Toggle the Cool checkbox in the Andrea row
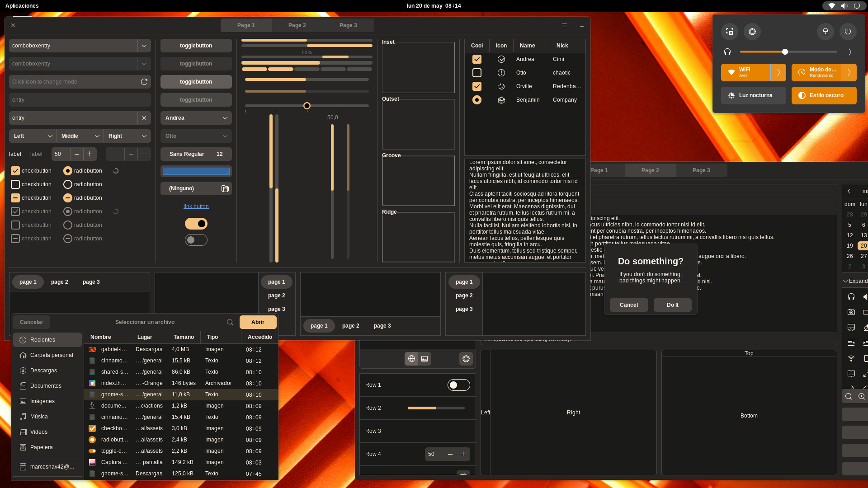The image size is (868, 488). [477, 59]
